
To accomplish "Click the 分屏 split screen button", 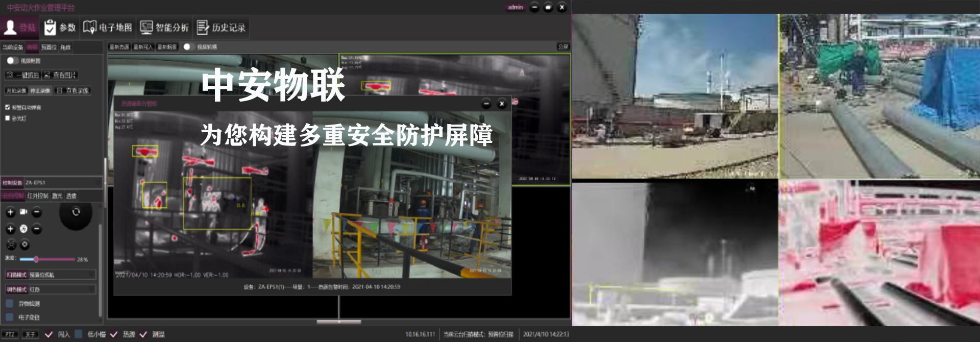I will pos(563,47).
